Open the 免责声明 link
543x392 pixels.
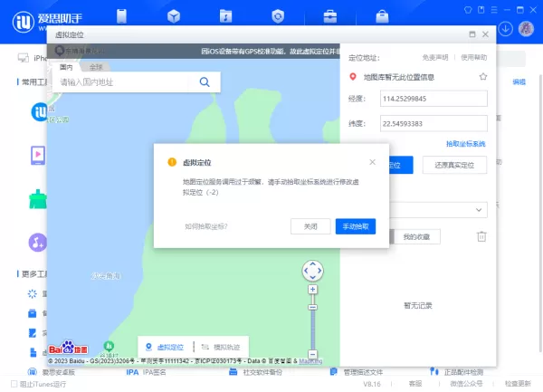(435, 57)
